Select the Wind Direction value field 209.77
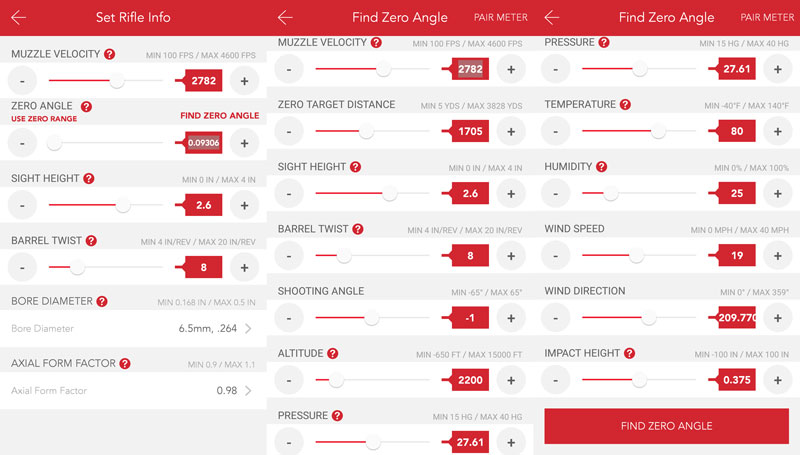This screenshot has height=455, width=800. pyautogui.click(x=736, y=318)
